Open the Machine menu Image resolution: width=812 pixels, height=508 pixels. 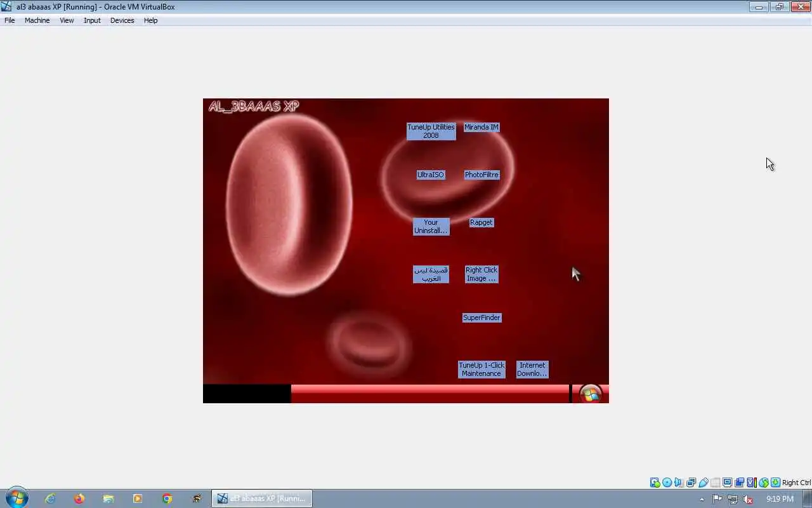tap(37, 20)
